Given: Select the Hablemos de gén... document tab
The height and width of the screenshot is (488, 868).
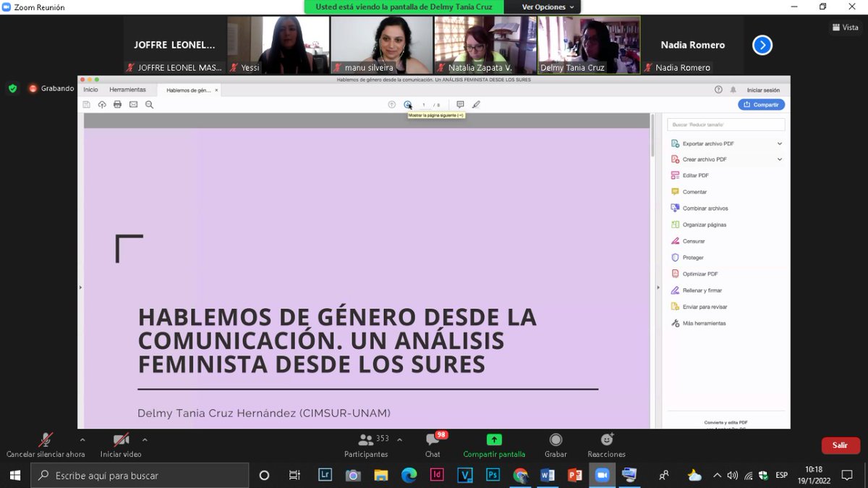Looking at the screenshot, I should (x=188, y=91).
